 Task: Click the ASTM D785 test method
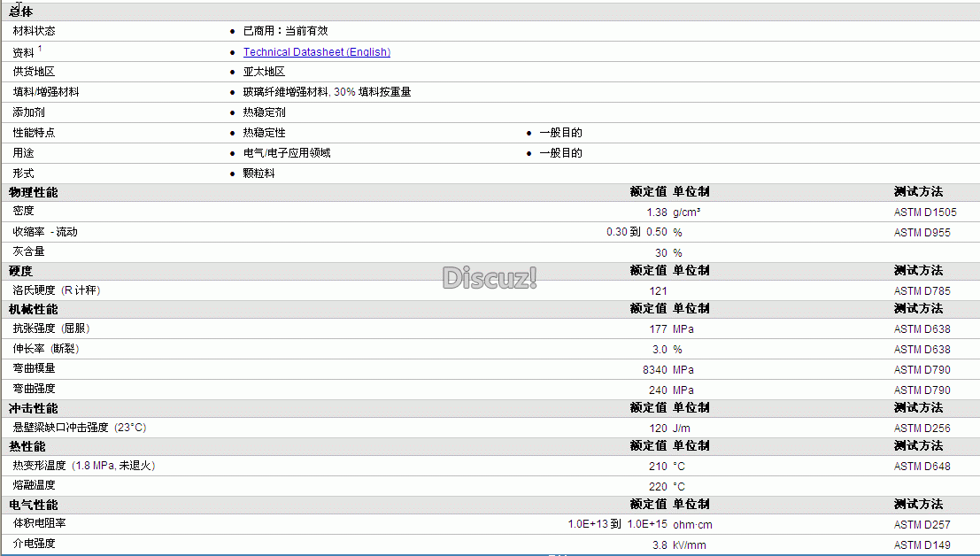coord(922,291)
